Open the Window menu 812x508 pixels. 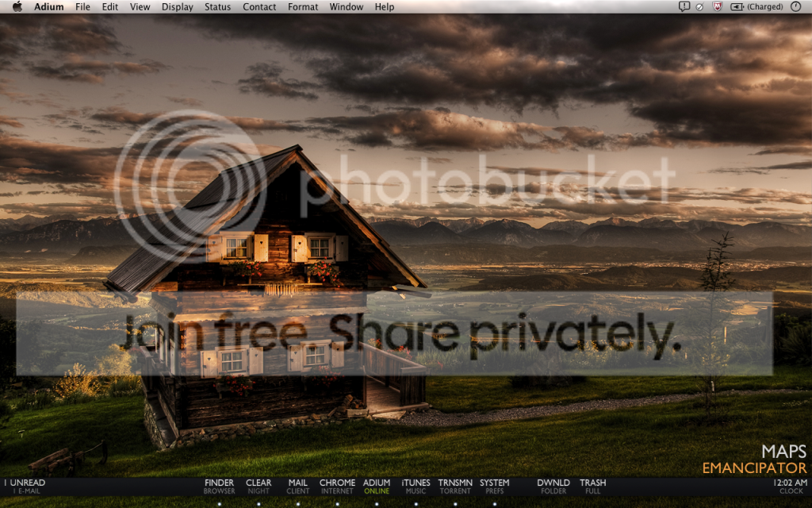(347, 6)
